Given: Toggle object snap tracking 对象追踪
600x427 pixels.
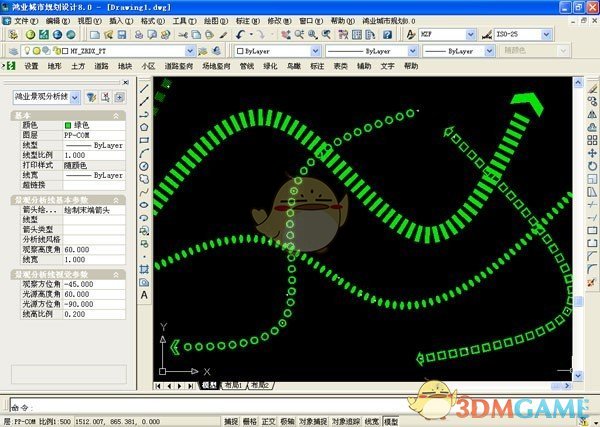Looking at the screenshot, I should click(346, 421).
